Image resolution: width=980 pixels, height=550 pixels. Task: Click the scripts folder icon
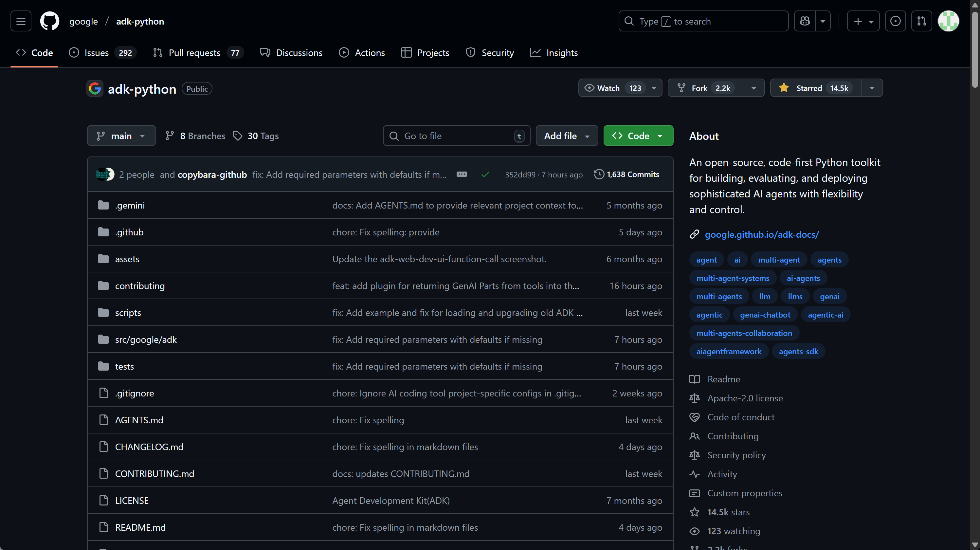[103, 313]
